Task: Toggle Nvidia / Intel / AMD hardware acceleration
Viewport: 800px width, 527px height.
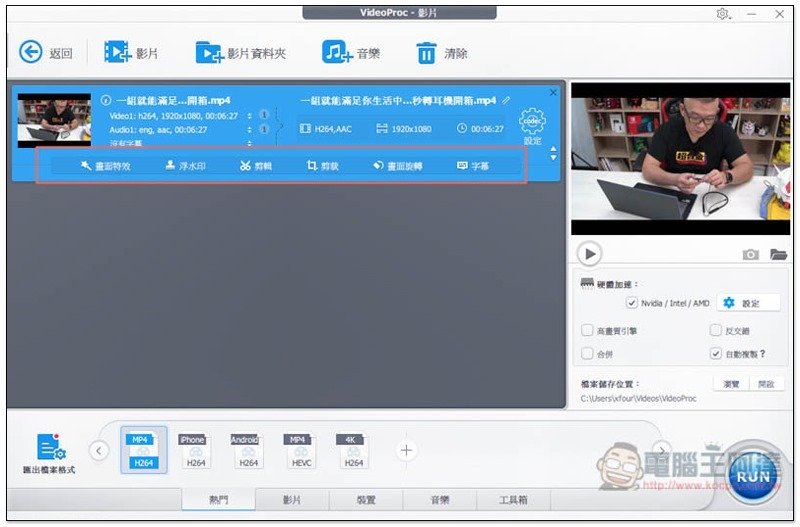Action: click(632, 303)
